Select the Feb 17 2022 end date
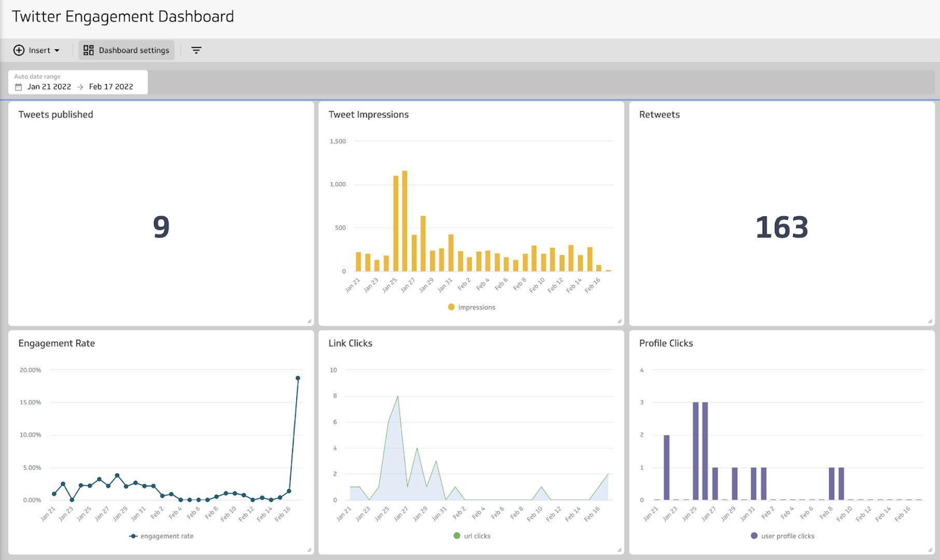The width and height of the screenshot is (940, 560). coord(111,87)
